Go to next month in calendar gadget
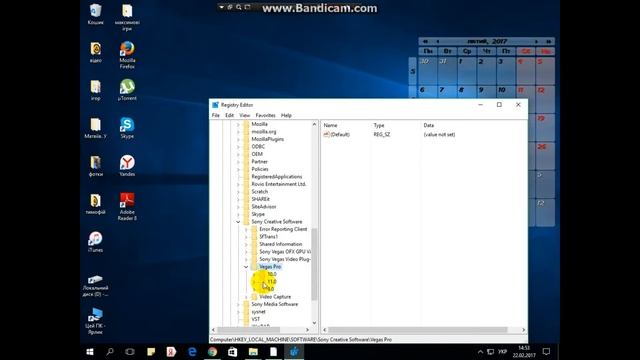This screenshot has height=360, width=640. click(x=536, y=42)
